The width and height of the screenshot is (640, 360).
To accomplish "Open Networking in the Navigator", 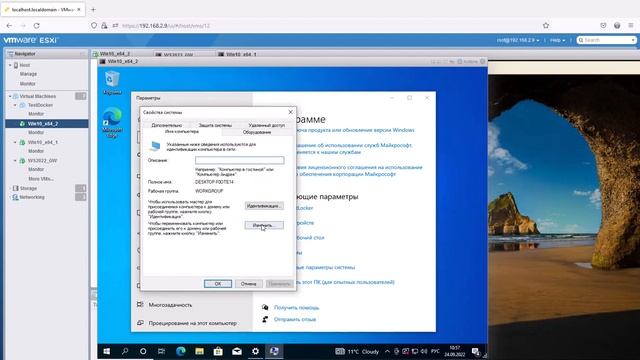I will point(32,197).
